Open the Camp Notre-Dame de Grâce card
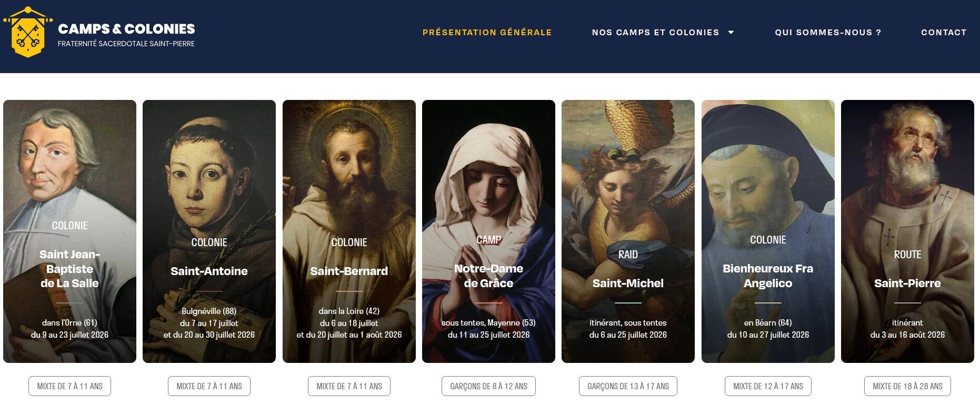Screen dimensions: 980x405 pos(488,231)
